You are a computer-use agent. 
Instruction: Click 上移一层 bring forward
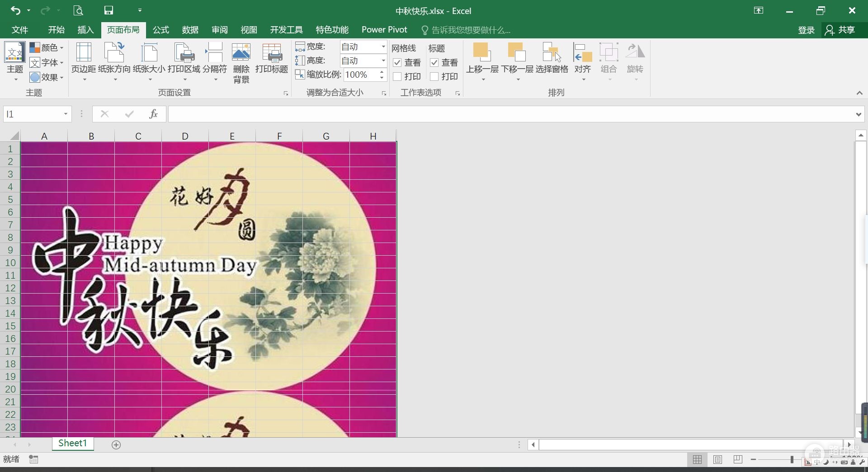click(482, 61)
